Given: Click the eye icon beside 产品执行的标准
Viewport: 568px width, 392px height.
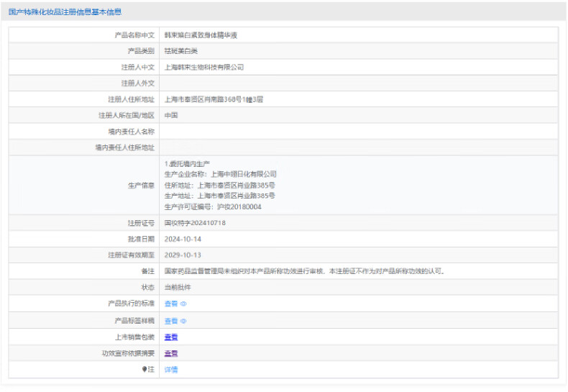Looking at the screenshot, I should point(183,304).
